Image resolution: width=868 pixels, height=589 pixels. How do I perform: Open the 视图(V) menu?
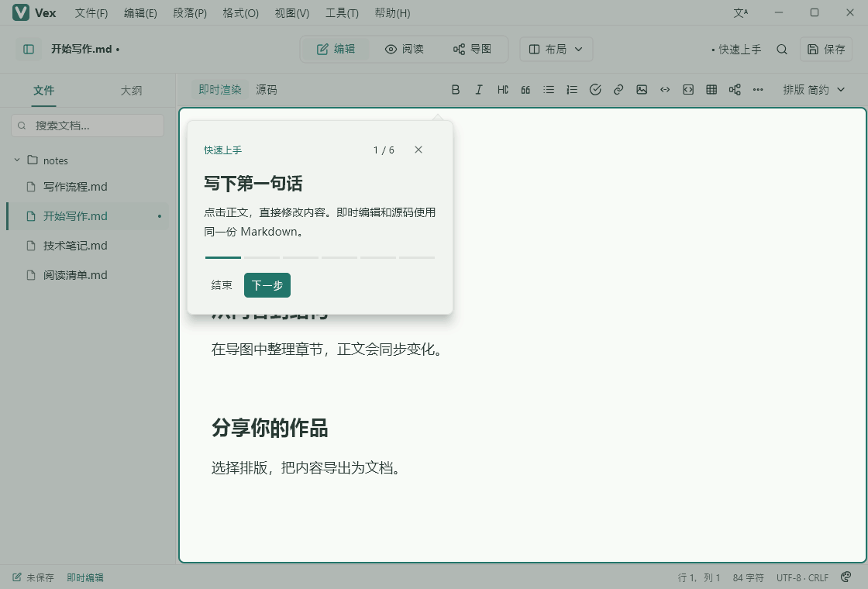pos(291,12)
